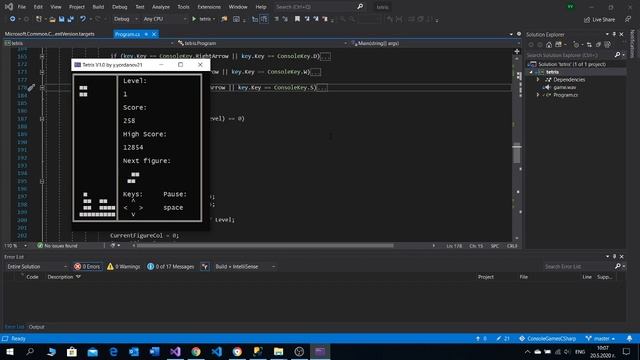Click the Live Share button
The width and height of the screenshot is (640, 360).
(600, 19)
